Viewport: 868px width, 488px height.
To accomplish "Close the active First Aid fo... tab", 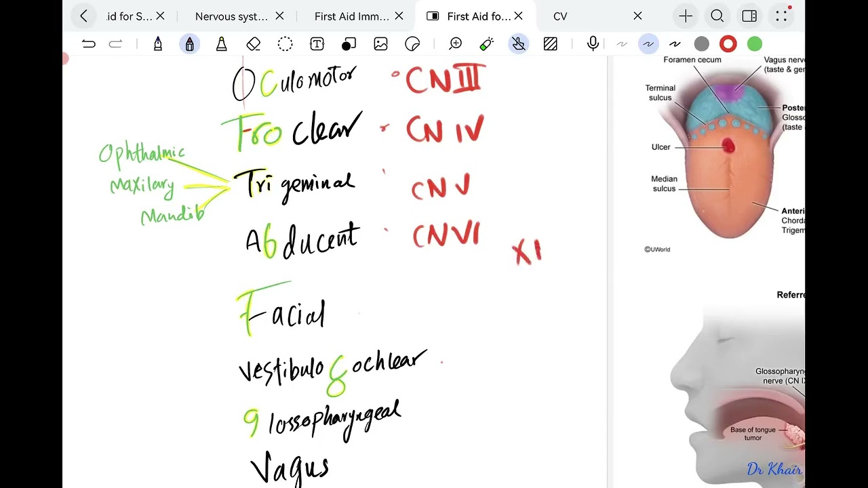I will (x=519, y=16).
